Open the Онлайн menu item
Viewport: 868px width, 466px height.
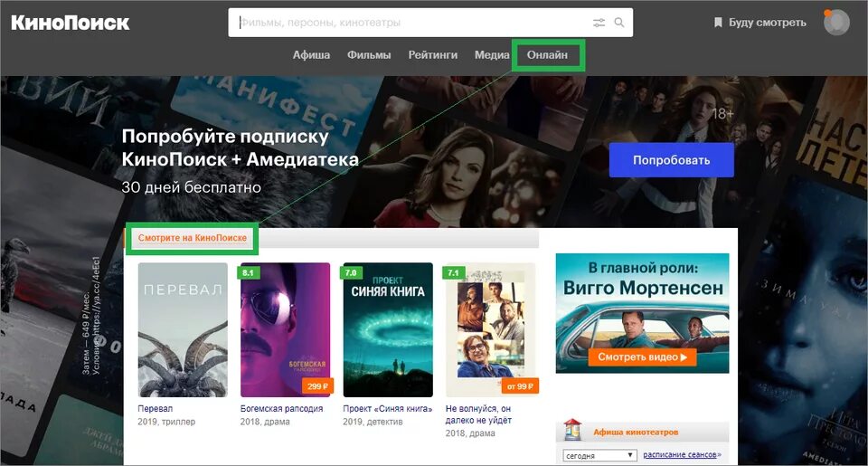[x=548, y=55]
